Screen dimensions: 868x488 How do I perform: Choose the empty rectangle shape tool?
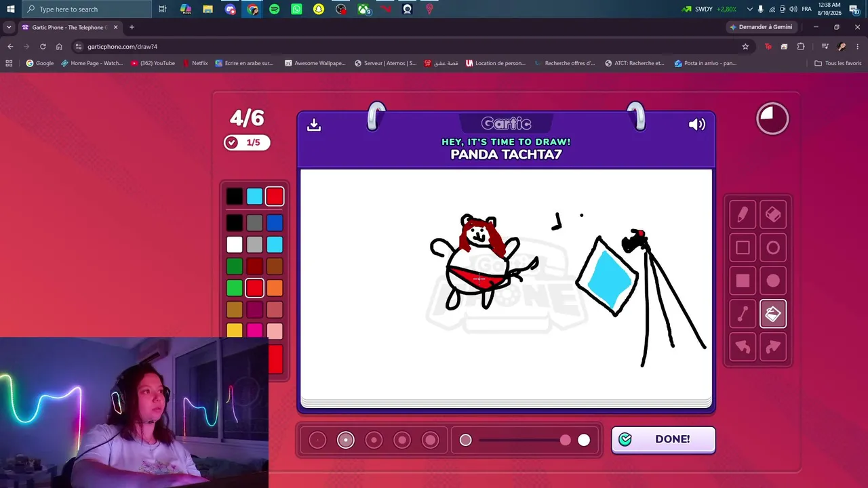pyautogui.click(x=743, y=248)
